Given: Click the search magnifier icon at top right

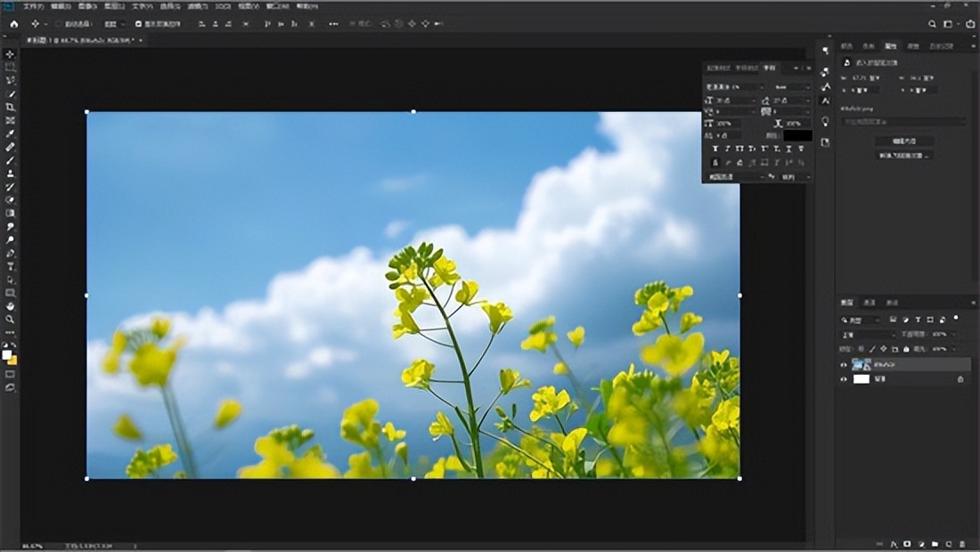Looking at the screenshot, I should click(933, 24).
